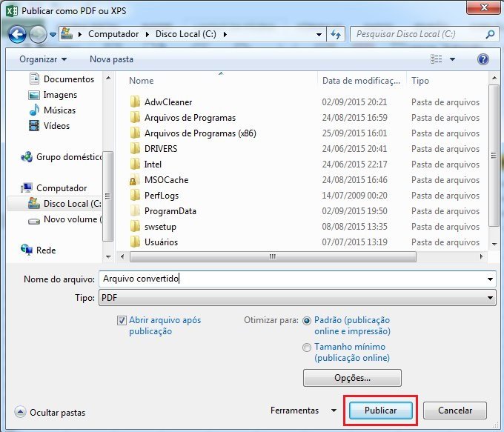Click the Rede network icon
The height and width of the screenshot is (432, 504).
[27, 250]
